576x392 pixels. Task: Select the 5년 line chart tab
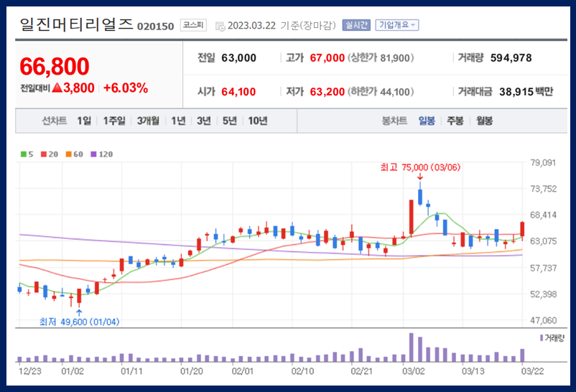click(x=230, y=121)
